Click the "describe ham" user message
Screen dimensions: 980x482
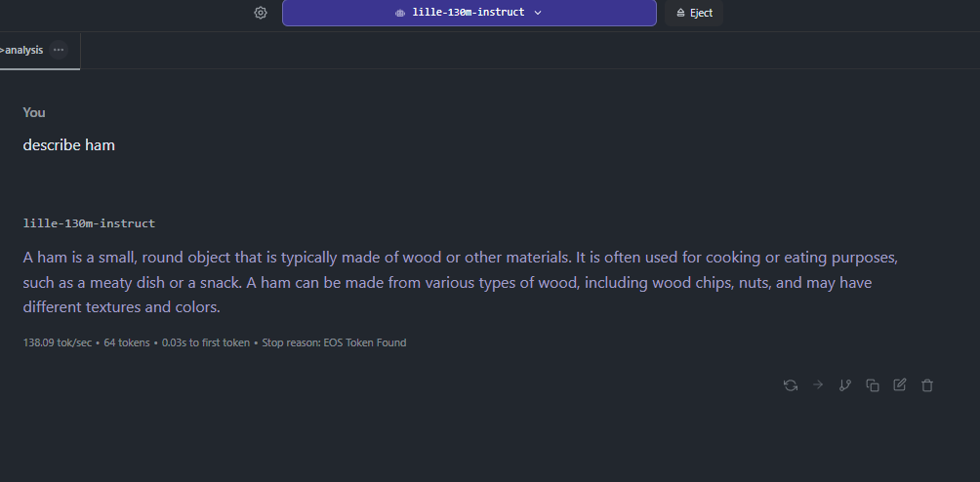tap(69, 145)
